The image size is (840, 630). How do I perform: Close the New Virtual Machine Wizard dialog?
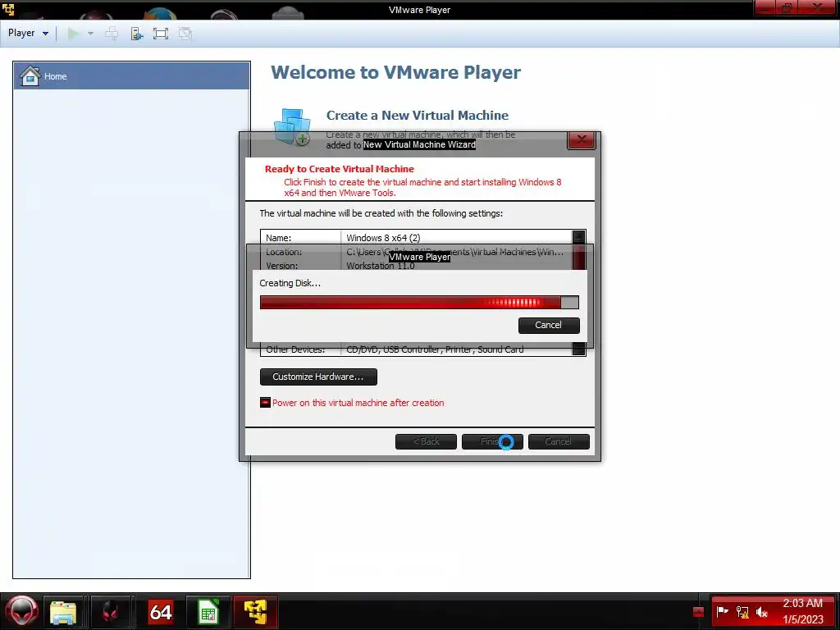[x=582, y=140]
